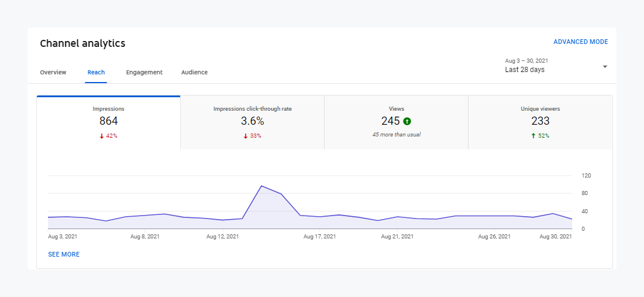Show the Unique viewers metric chart
Image resolution: width=644 pixels, height=297 pixels.
point(540,122)
